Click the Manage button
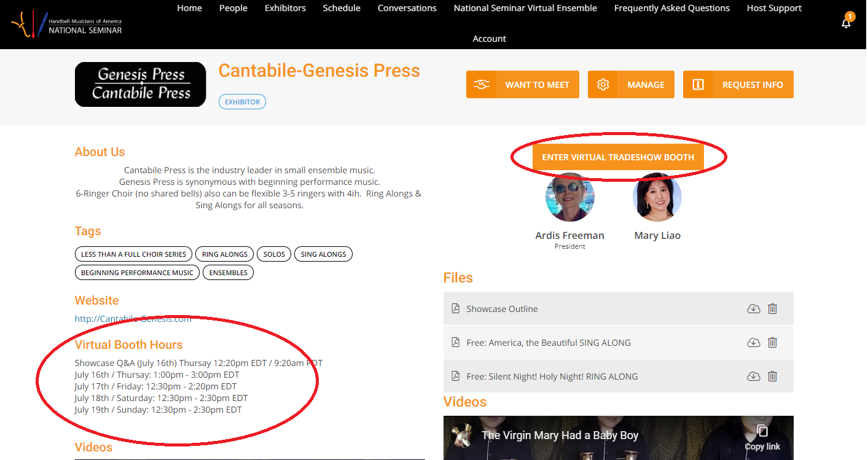This screenshot has width=868, height=460. pos(631,85)
